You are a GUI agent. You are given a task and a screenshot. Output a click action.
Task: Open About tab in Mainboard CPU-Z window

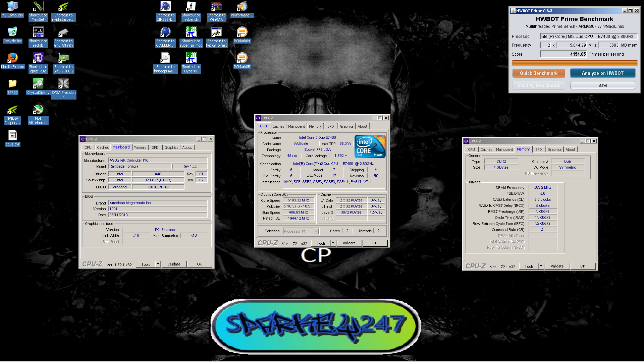[187, 147]
